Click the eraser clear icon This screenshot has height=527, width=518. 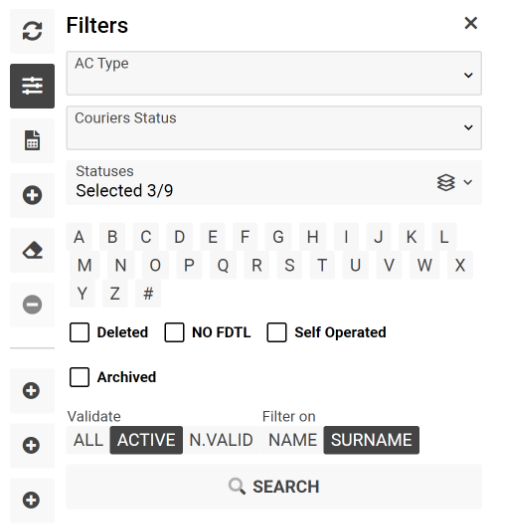coord(32,250)
